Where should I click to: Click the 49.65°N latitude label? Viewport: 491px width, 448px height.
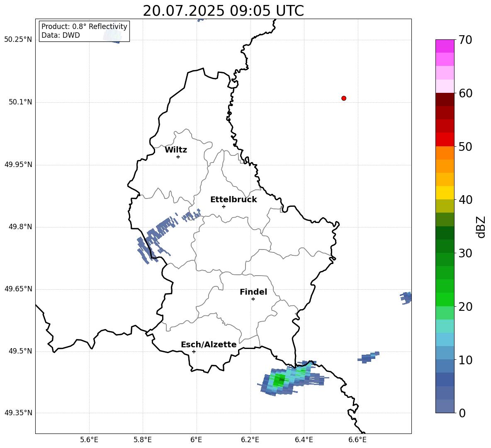18,288
